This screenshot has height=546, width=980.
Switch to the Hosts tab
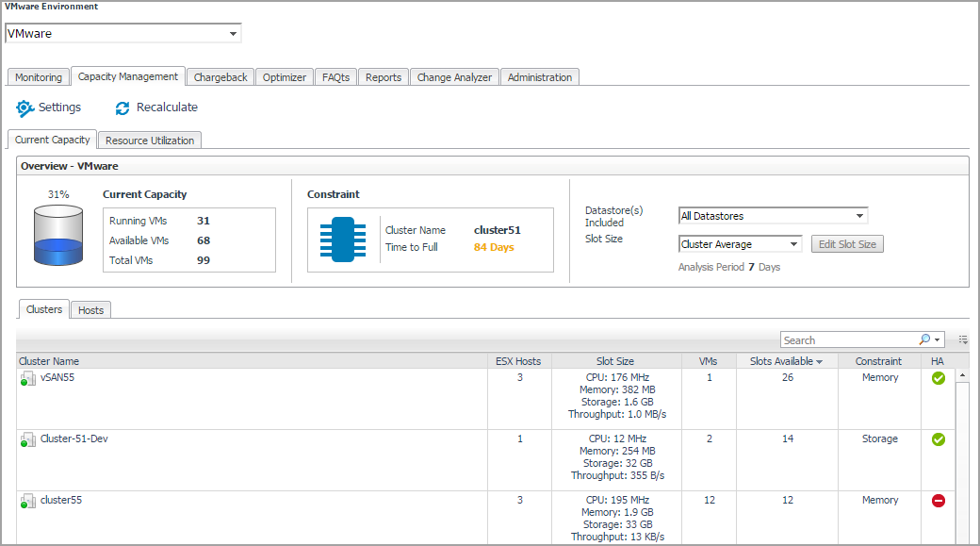90,310
